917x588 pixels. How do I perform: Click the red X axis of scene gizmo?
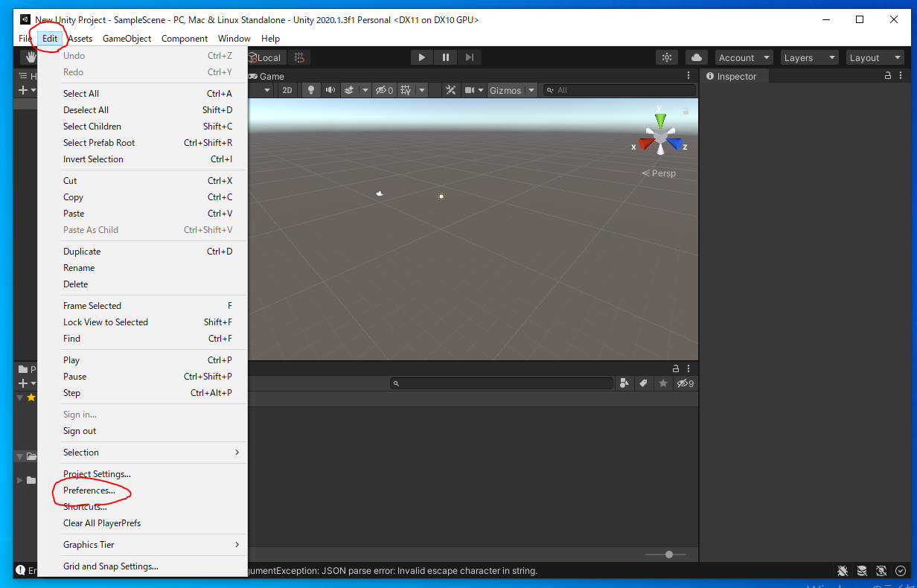click(645, 142)
